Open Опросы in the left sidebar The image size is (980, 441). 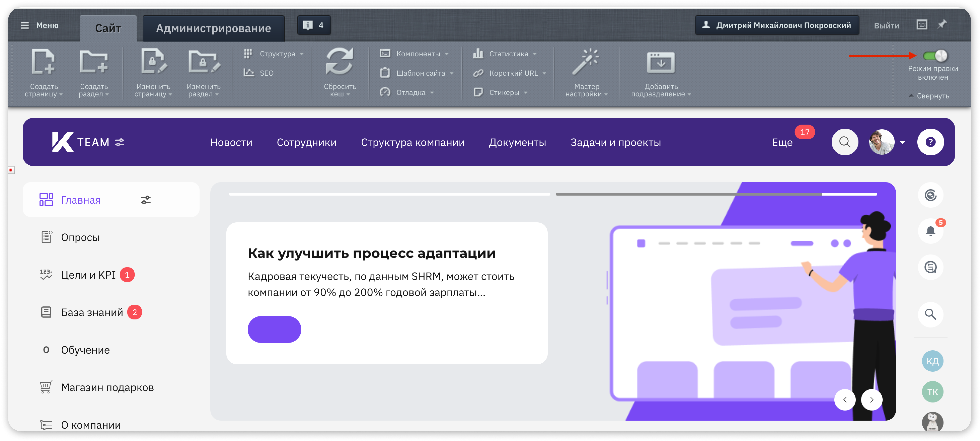[x=80, y=237]
